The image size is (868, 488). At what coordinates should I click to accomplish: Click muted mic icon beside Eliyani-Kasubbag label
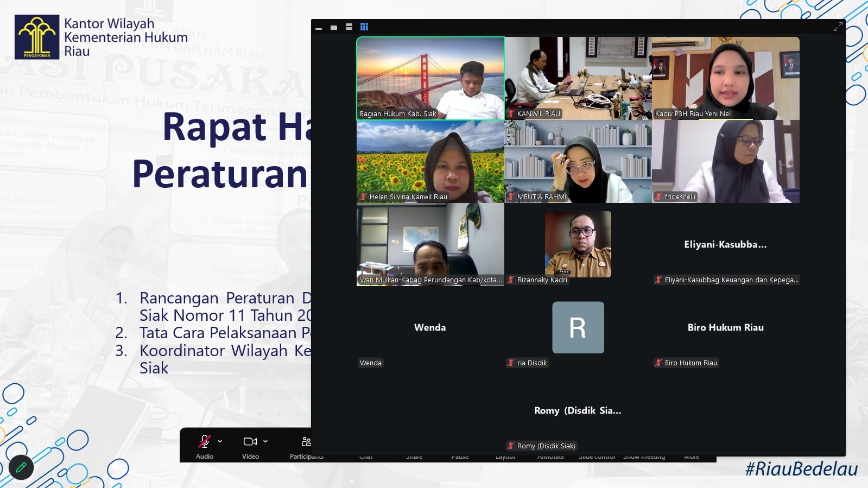point(658,280)
